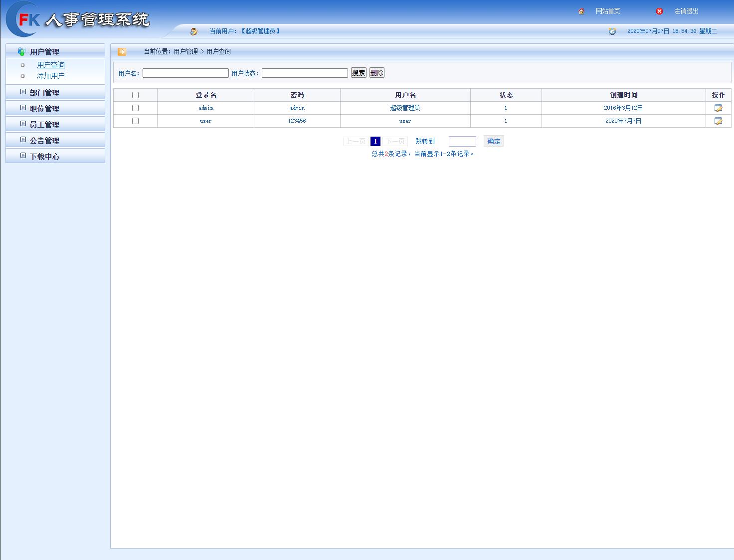Click the 确定 button for page jump
734x560 pixels.
[x=493, y=141]
